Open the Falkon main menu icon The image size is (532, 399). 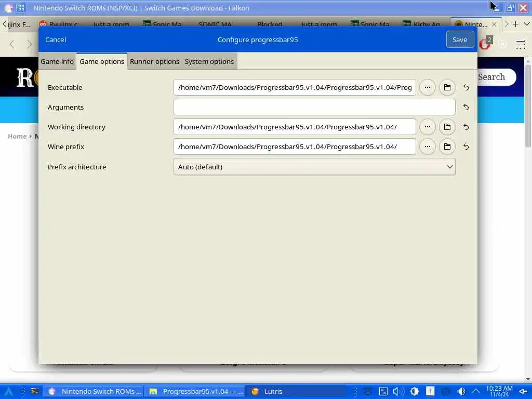pyautogui.click(x=520, y=44)
